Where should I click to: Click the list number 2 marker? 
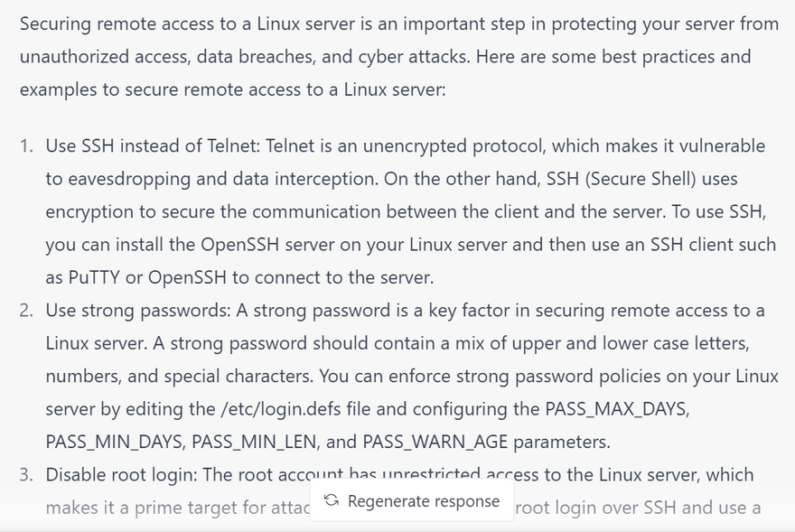click(x=26, y=311)
